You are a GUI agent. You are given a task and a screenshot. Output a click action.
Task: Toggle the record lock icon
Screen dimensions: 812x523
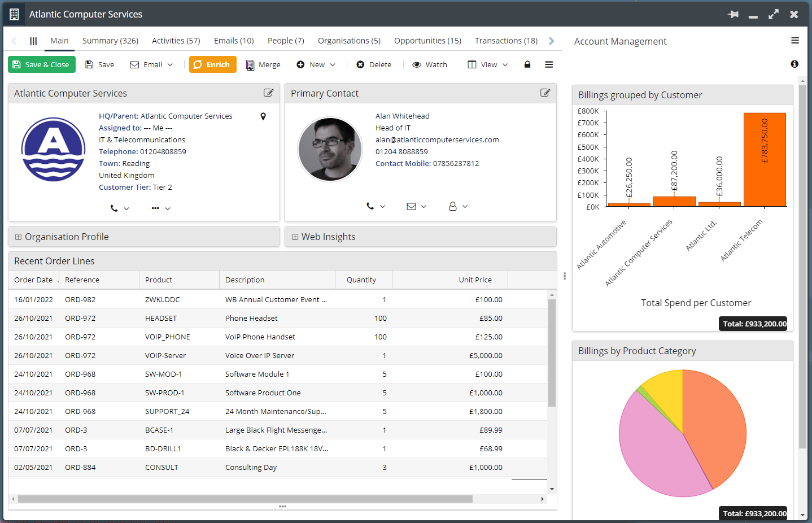[527, 64]
